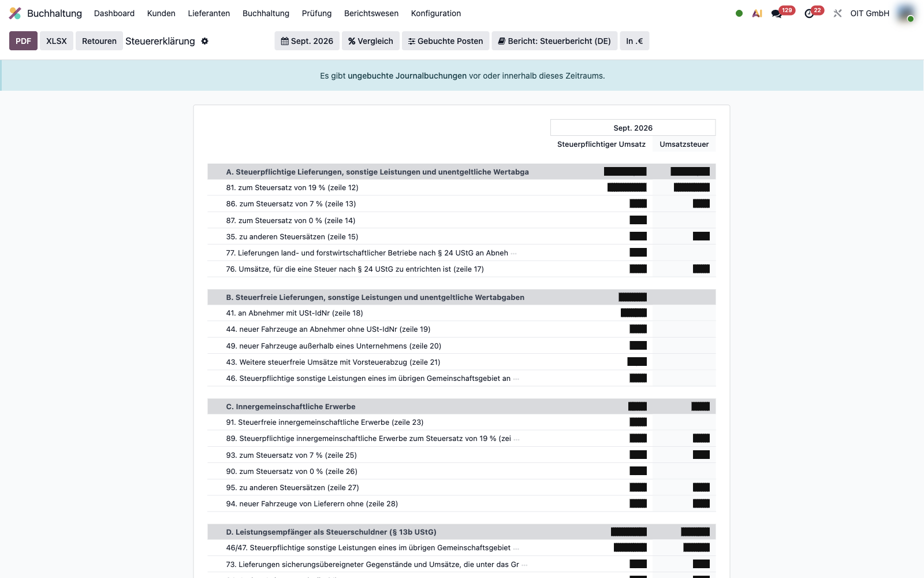Select row '86. zum Steuersatz von 7 % (zeile 13)'
Screen dimensions: 924x578
tap(461, 204)
